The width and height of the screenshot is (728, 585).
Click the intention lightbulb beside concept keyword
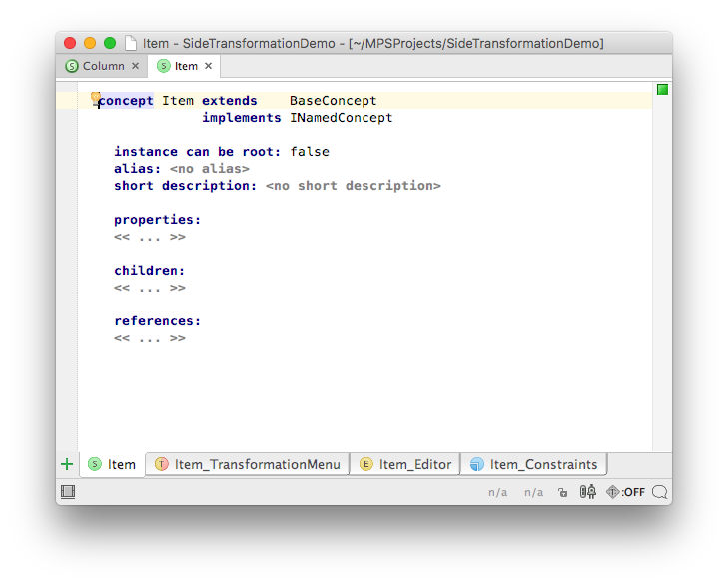tap(96, 98)
